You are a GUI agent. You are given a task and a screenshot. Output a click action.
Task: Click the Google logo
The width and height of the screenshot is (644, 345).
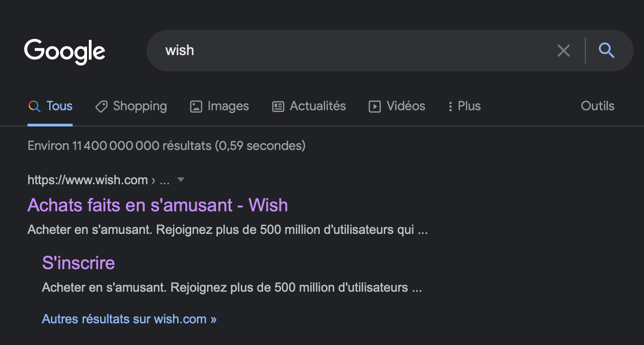[x=64, y=51]
